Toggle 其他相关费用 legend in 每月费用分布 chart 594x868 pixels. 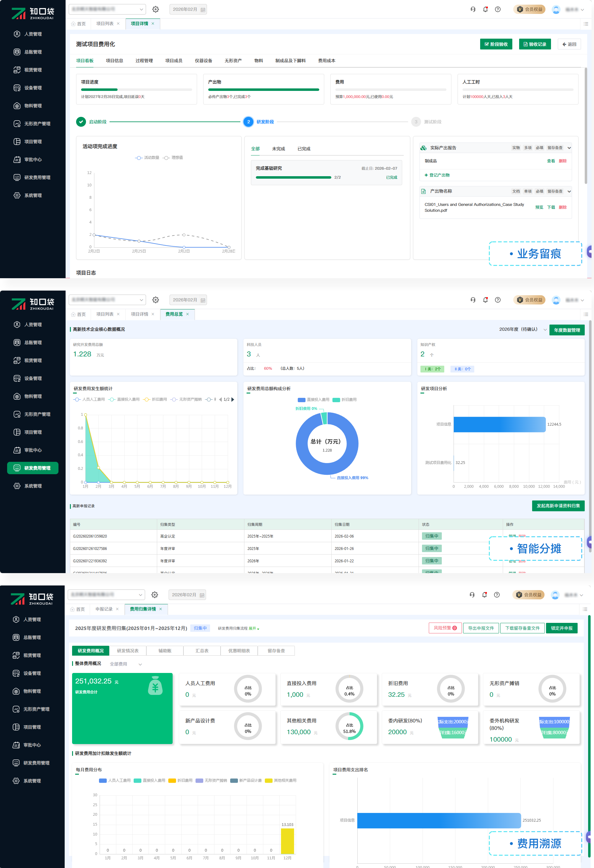click(x=280, y=780)
